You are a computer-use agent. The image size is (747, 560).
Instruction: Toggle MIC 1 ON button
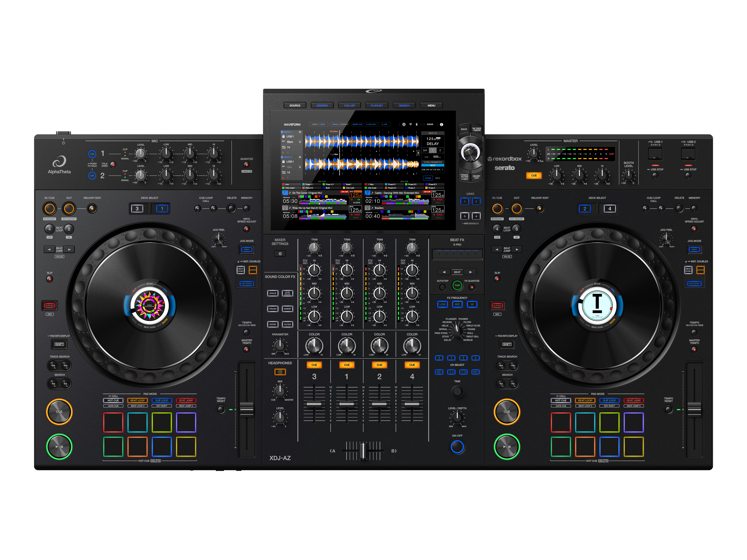[92, 154]
